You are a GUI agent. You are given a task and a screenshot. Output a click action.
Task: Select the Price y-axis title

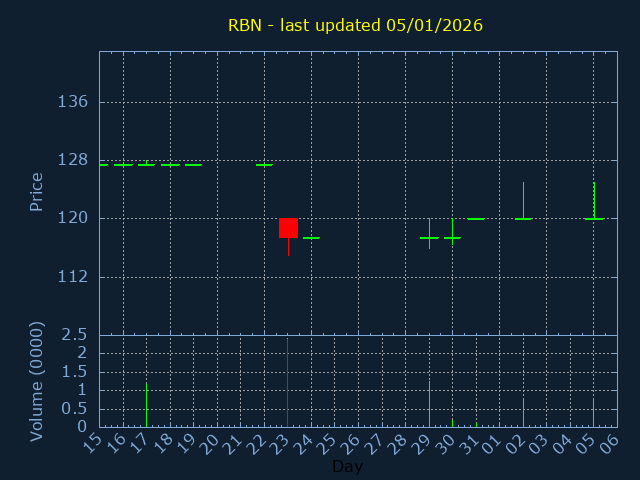pyautogui.click(x=37, y=192)
